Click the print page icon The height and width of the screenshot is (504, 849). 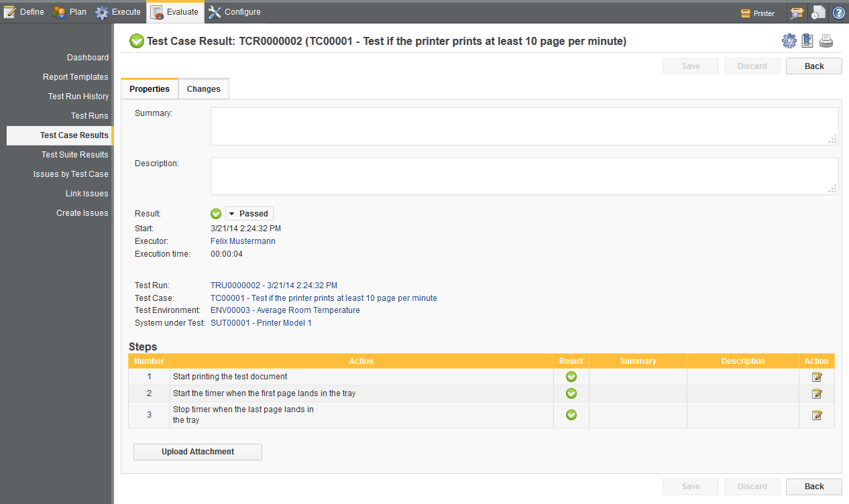coord(826,41)
